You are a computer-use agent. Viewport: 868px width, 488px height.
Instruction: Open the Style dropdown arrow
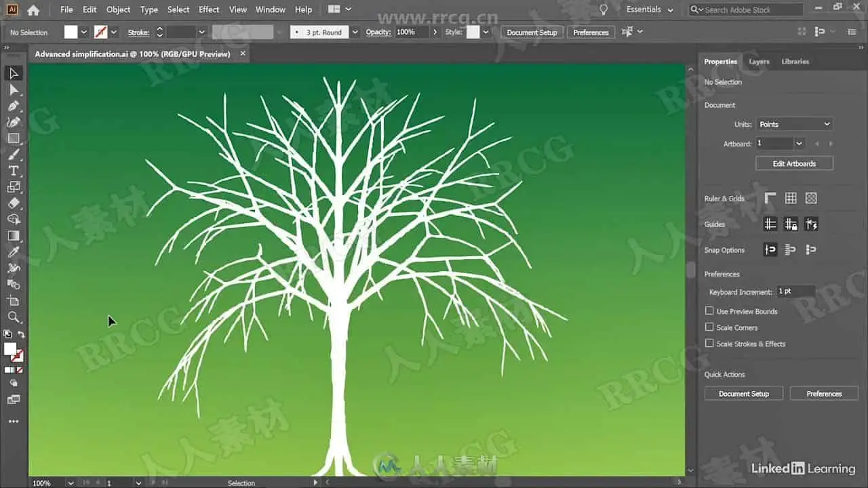(x=486, y=32)
